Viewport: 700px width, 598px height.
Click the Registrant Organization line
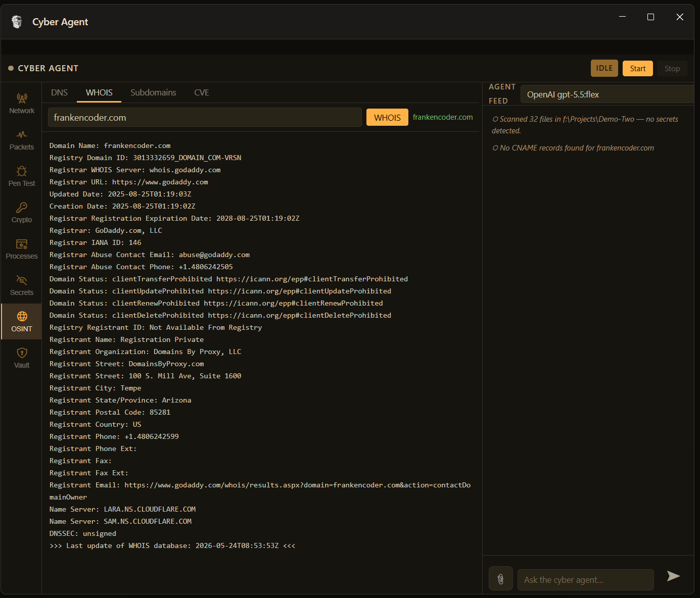pyautogui.click(x=146, y=352)
